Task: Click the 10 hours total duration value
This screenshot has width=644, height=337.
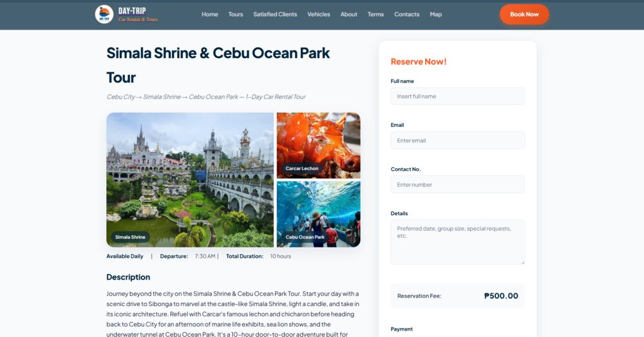Action: pyautogui.click(x=281, y=256)
